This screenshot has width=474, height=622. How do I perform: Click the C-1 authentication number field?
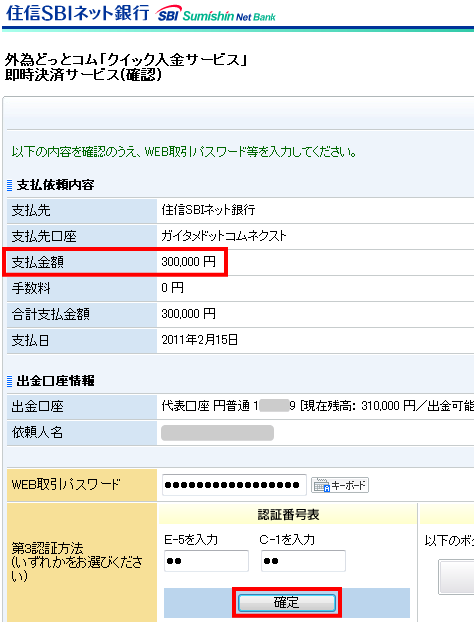[303, 561]
